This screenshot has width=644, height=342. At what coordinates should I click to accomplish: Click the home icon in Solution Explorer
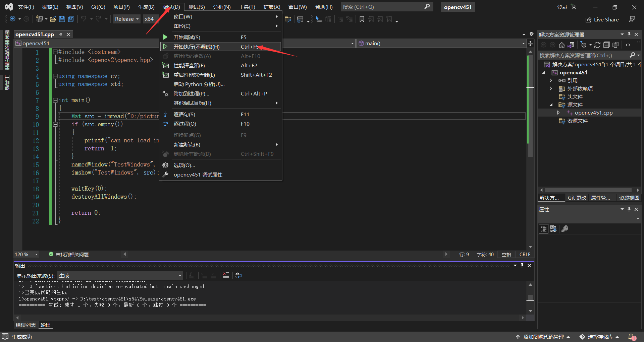pyautogui.click(x=562, y=45)
